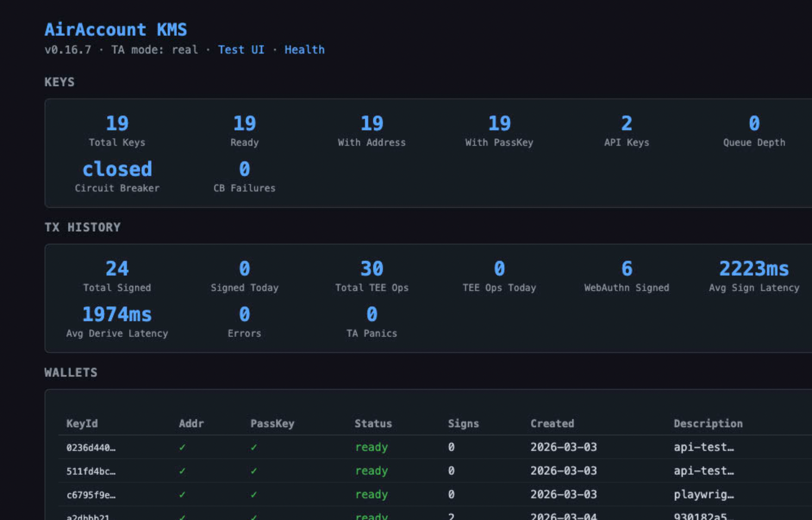The image size is (812, 520).
Task: Click the Avg Sign Latency 2223ms value
Action: (x=754, y=268)
